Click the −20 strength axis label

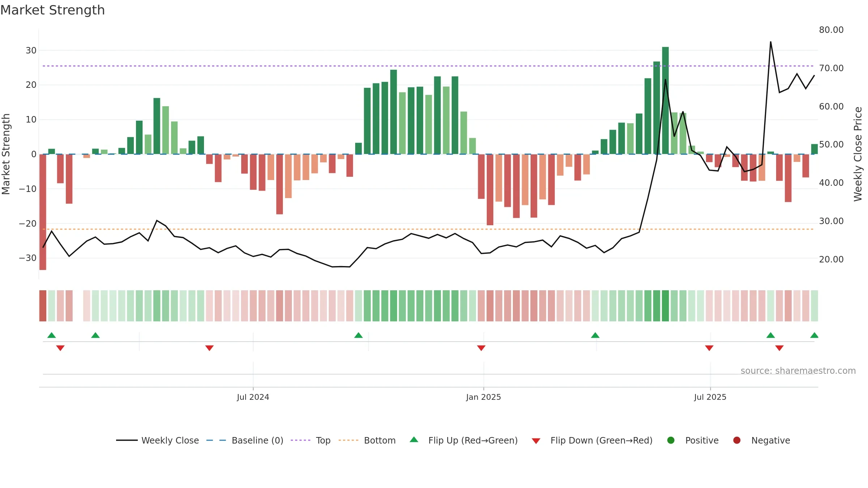tap(27, 223)
